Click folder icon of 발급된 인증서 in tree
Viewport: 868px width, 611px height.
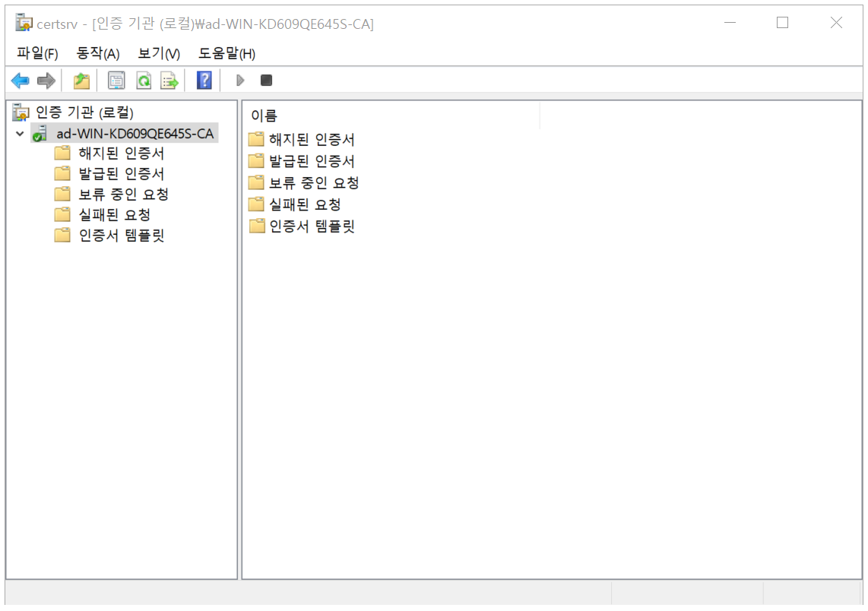[62, 173]
